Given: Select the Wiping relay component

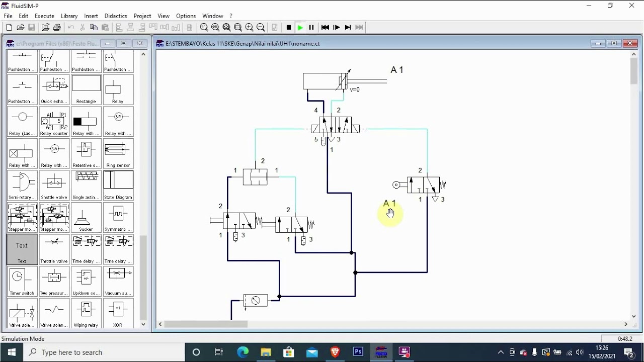Looking at the screenshot, I should tap(86, 313).
